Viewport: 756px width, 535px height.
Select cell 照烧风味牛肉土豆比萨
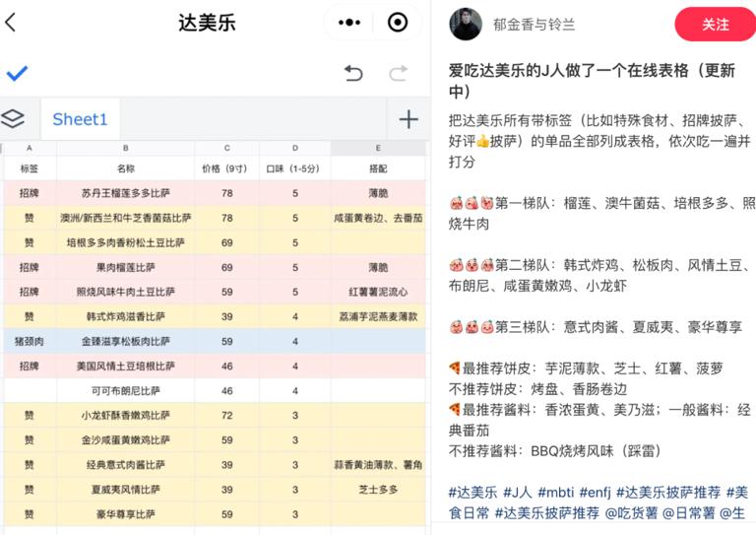(126, 292)
